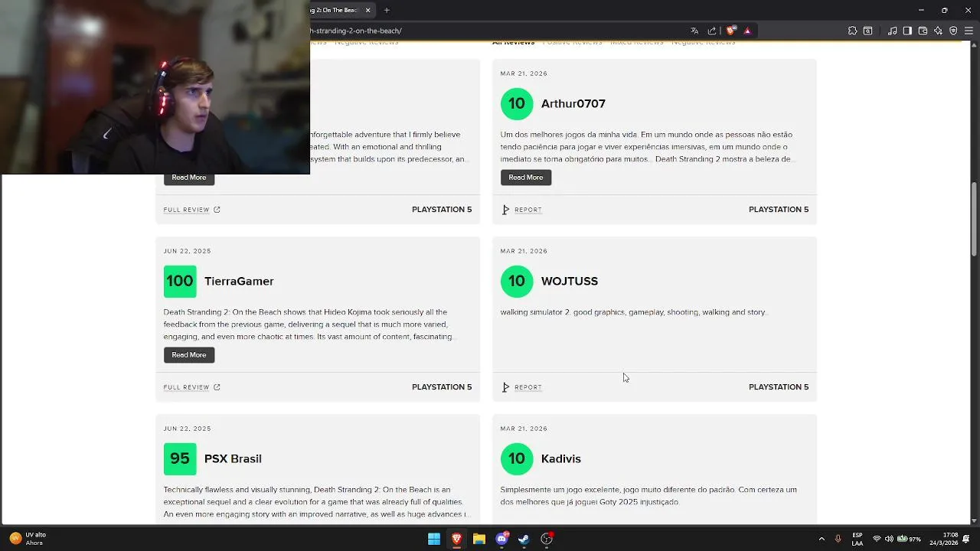Click the microphone tray icon

(838, 539)
